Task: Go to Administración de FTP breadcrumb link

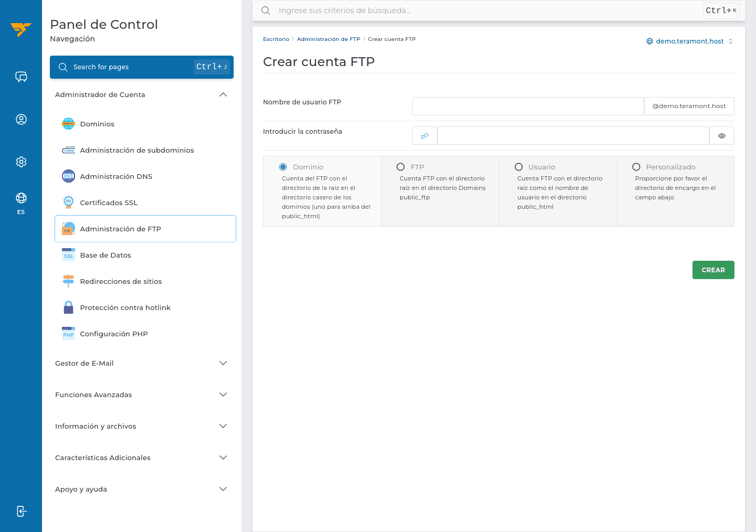Action: click(x=329, y=39)
